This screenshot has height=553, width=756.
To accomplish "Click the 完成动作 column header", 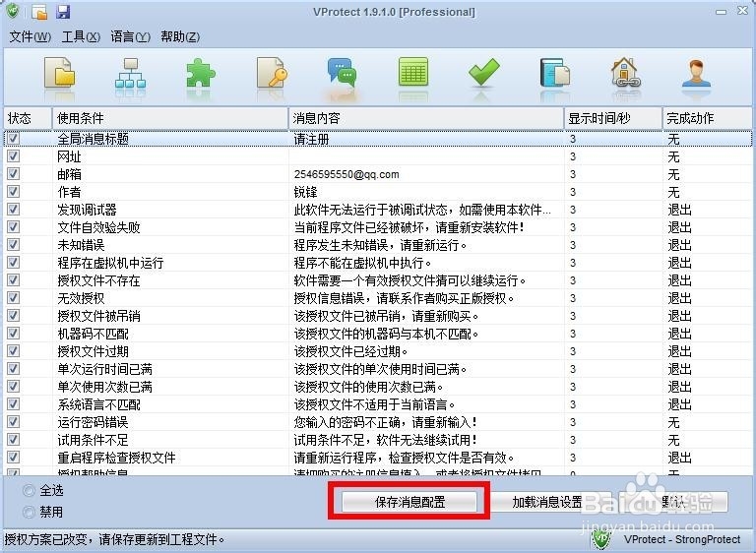I will (707, 118).
